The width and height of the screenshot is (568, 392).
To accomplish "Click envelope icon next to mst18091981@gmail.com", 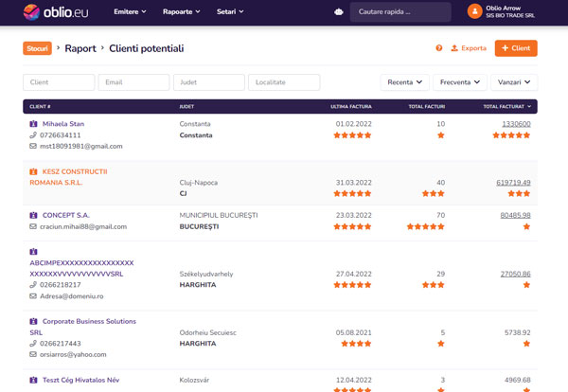I will [33, 146].
